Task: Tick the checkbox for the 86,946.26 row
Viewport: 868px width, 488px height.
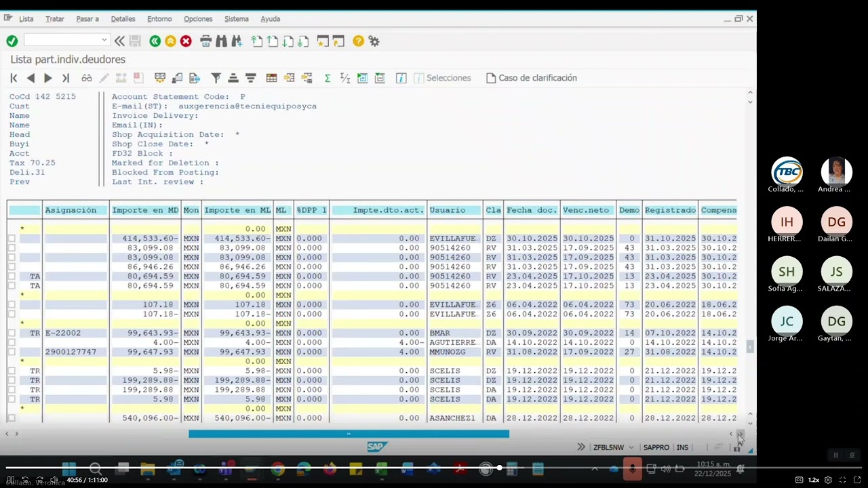Action: tap(12, 267)
